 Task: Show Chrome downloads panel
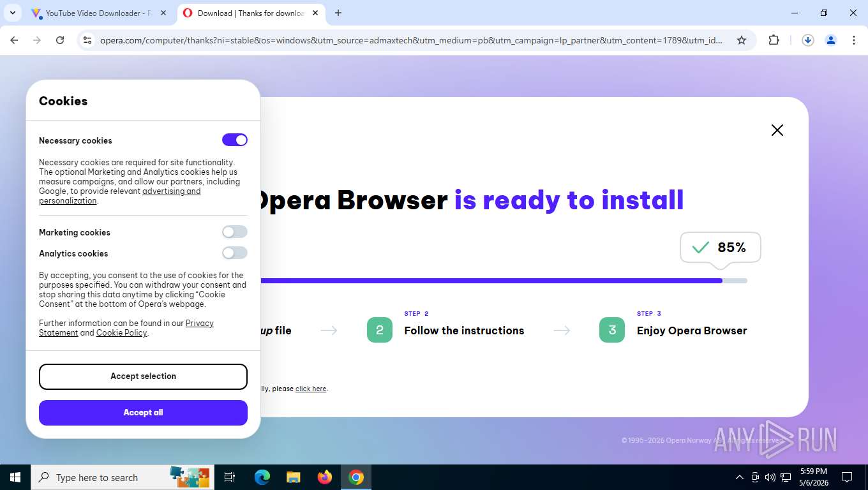point(808,40)
